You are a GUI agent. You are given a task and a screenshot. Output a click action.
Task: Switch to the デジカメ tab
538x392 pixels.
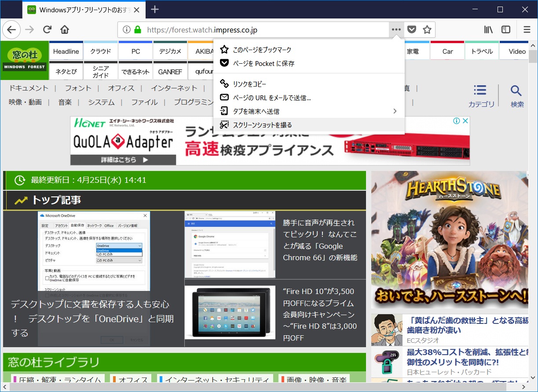tap(170, 51)
